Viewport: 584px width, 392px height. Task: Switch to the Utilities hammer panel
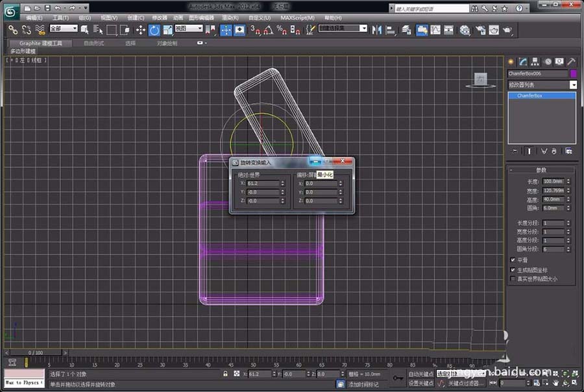click(x=571, y=62)
